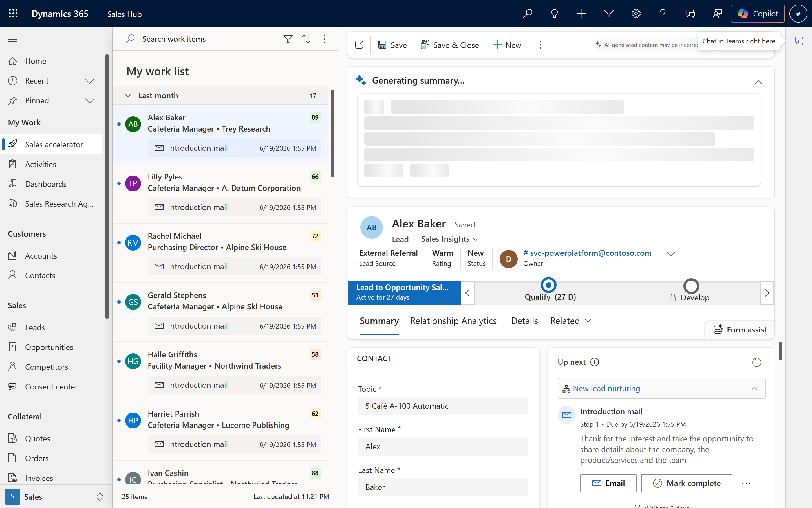Click the Topic input field
This screenshot has width=812, height=508.
tap(443, 406)
